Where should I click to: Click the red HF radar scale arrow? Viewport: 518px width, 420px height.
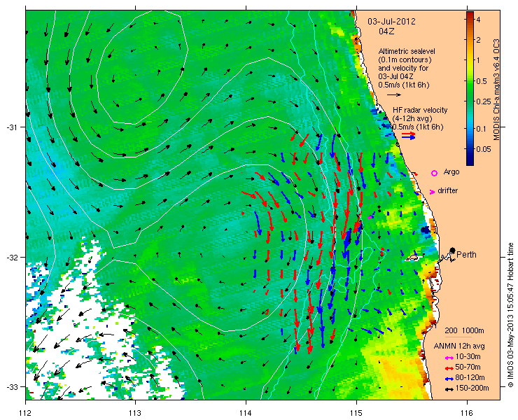click(409, 134)
